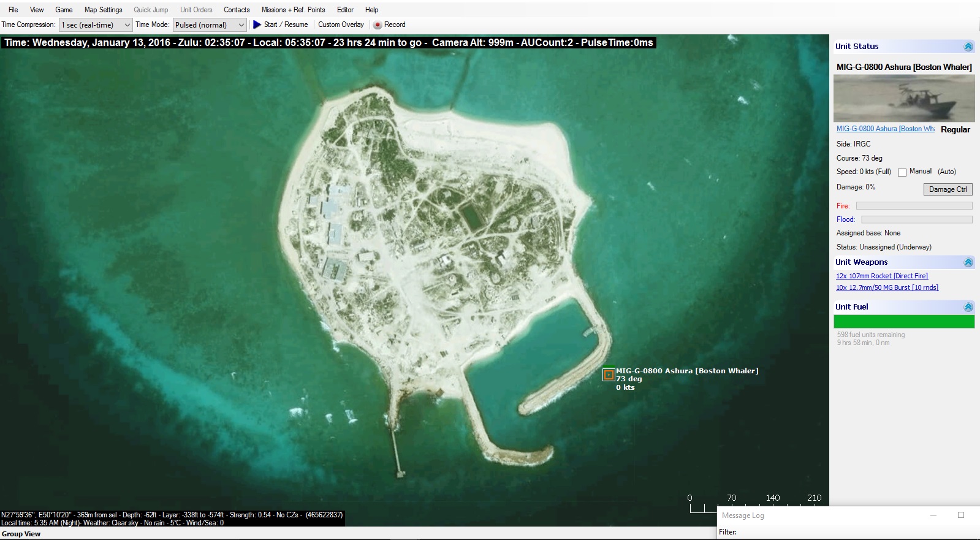
Task: Click the blue Start / Resume play icon
Action: coord(257,25)
